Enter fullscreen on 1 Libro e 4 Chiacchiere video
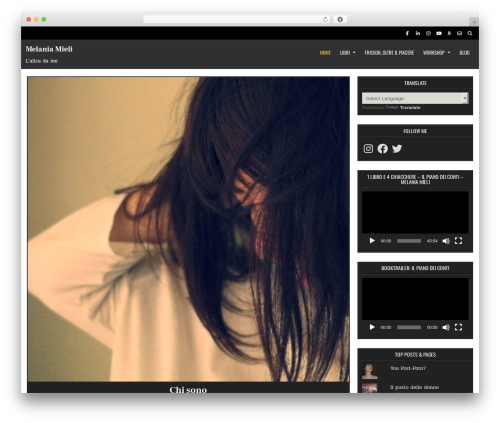 [x=458, y=241]
